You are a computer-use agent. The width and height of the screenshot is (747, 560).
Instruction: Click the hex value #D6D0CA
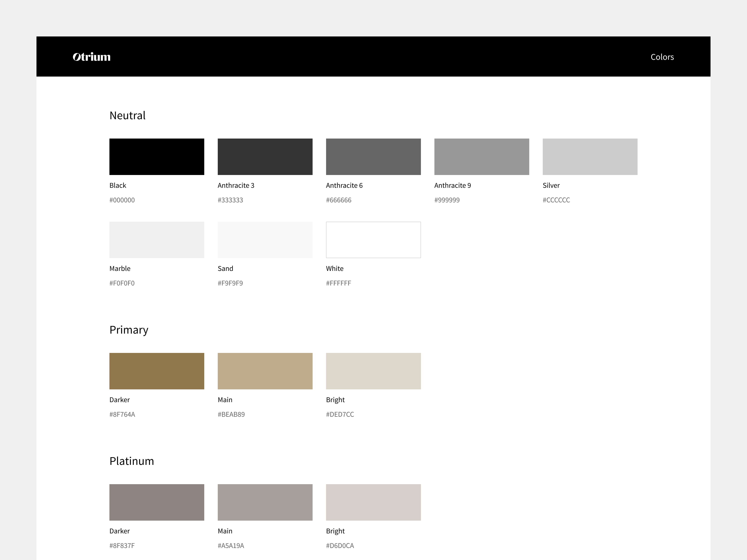click(340, 545)
